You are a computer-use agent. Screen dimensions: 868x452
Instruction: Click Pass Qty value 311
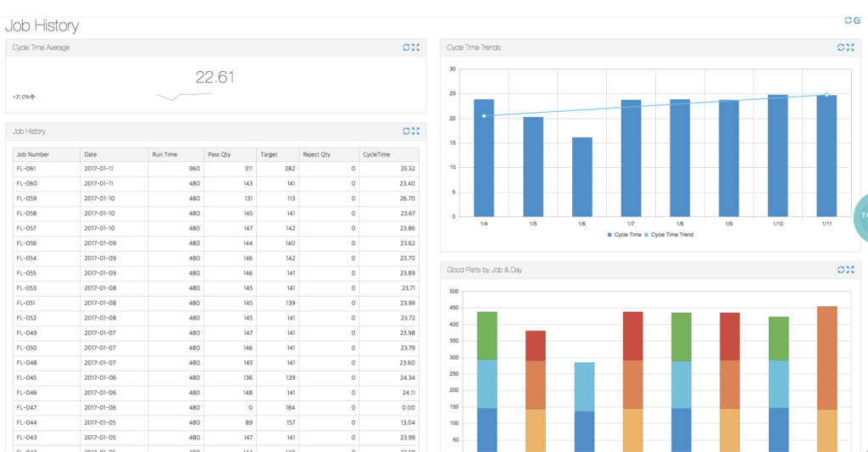248,169
